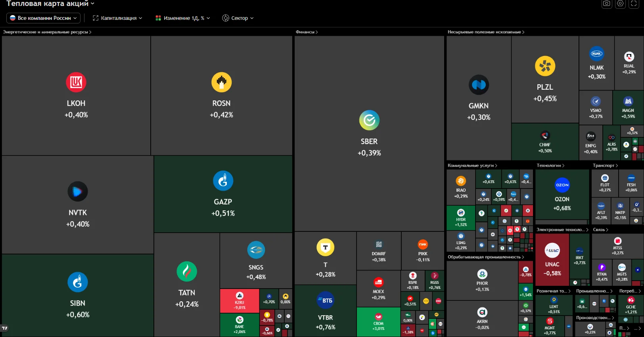
Task: Click the VTB logo in the VTBR tile
Action: point(326,300)
